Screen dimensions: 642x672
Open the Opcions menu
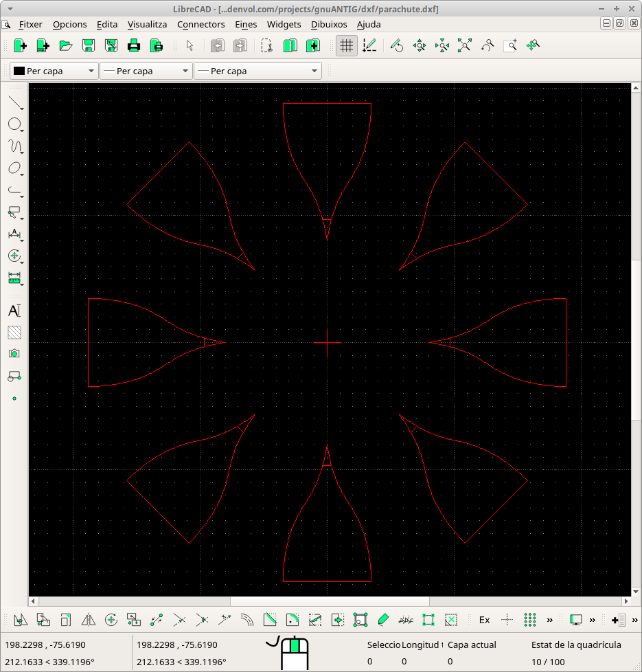[70, 25]
